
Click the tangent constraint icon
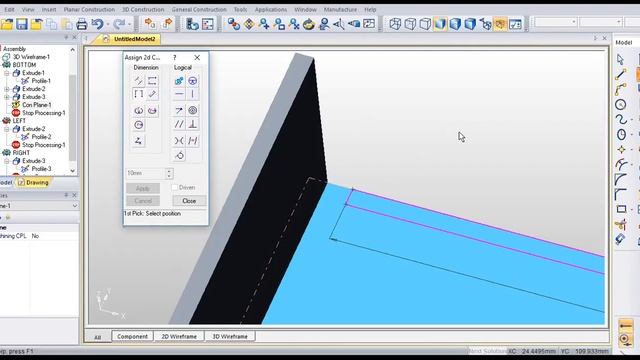[x=179, y=155]
